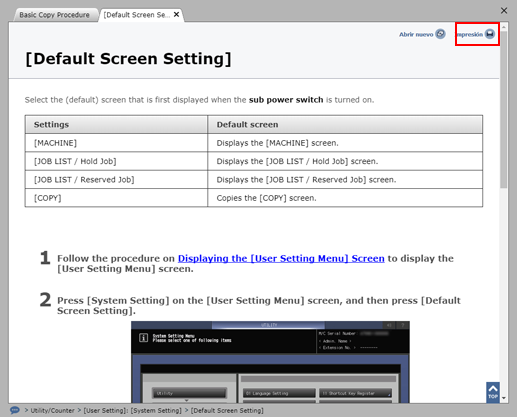Click the scrollbar down arrow
The width and height of the screenshot is (517, 417).
(x=504, y=398)
